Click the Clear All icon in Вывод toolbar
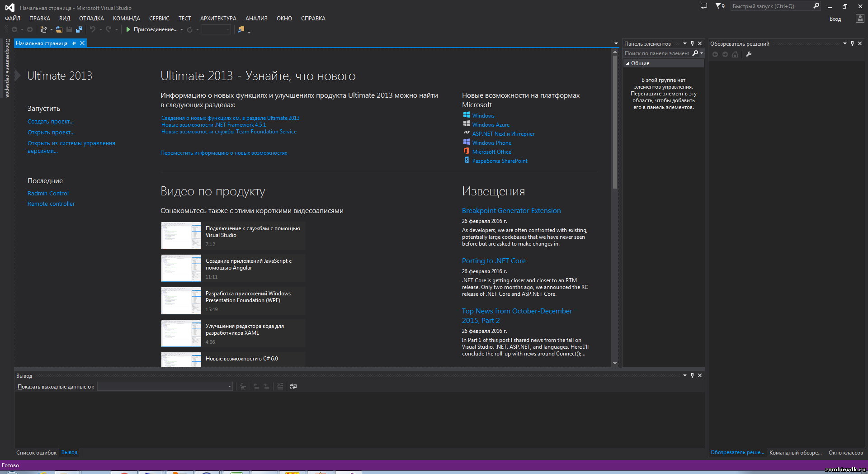The height and width of the screenshot is (474, 868). point(280,386)
